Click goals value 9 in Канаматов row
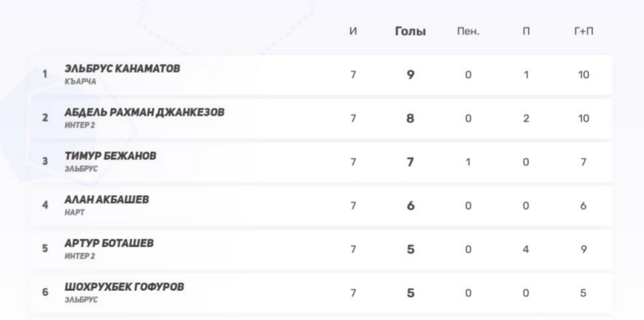 pyautogui.click(x=410, y=74)
